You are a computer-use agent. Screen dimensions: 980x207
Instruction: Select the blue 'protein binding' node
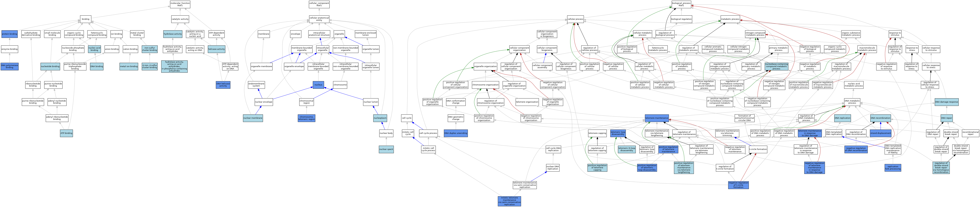coord(10,34)
